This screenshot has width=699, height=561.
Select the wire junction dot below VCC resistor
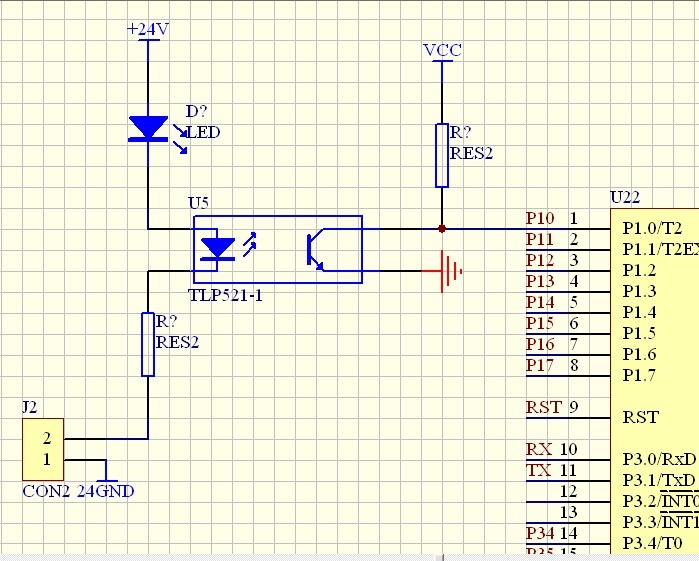[441, 229]
